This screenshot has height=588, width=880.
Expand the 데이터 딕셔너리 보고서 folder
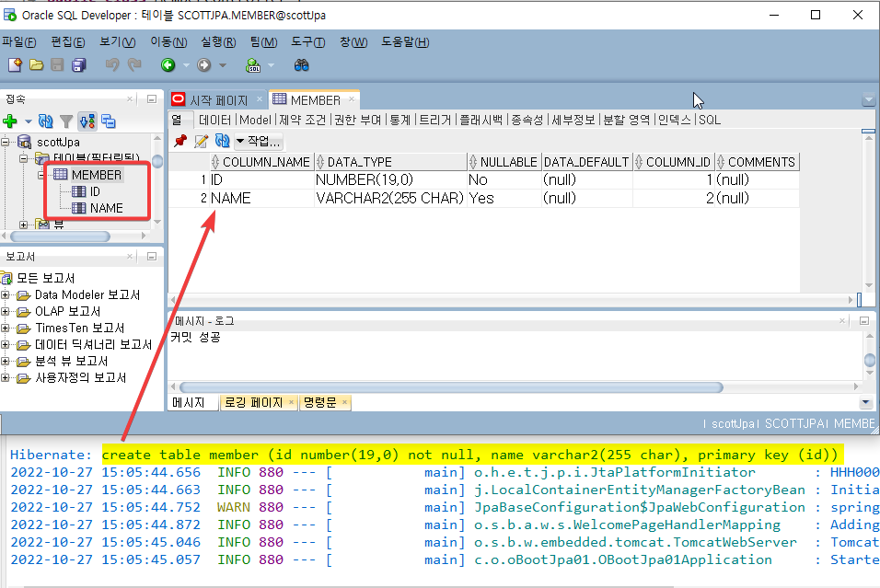(x=5, y=344)
